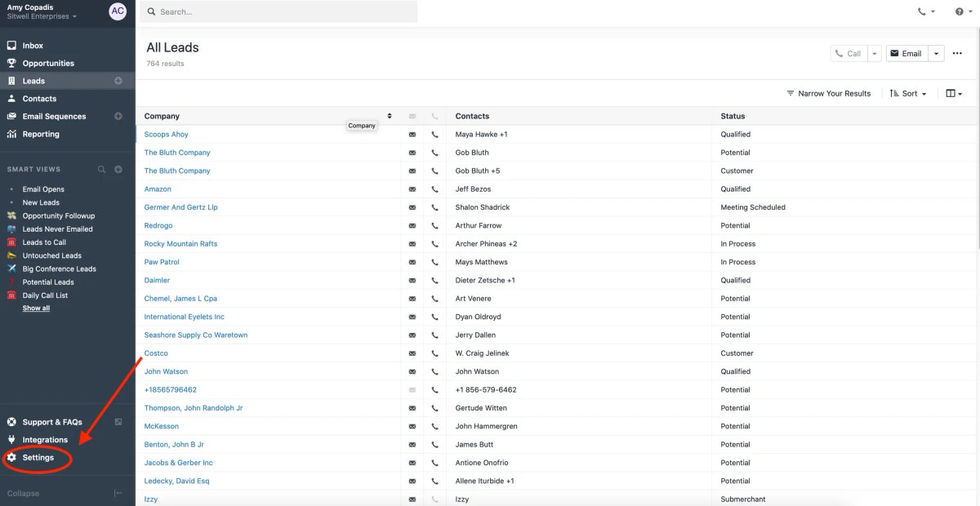Create a new sequence with the plus icon next to Email Sequences

pyautogui.click(x=118, y=116)
